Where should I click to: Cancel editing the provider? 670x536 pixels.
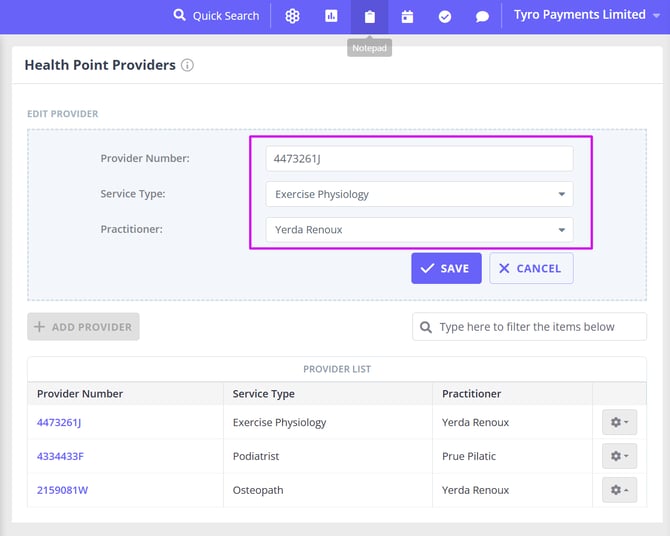point(531,268)
